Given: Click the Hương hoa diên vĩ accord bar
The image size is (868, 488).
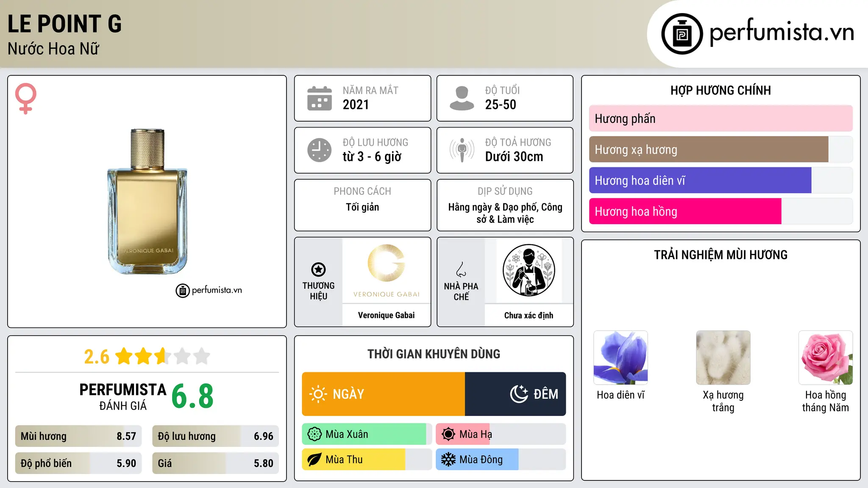Looking at the screenshot, I should click(721, 180).
